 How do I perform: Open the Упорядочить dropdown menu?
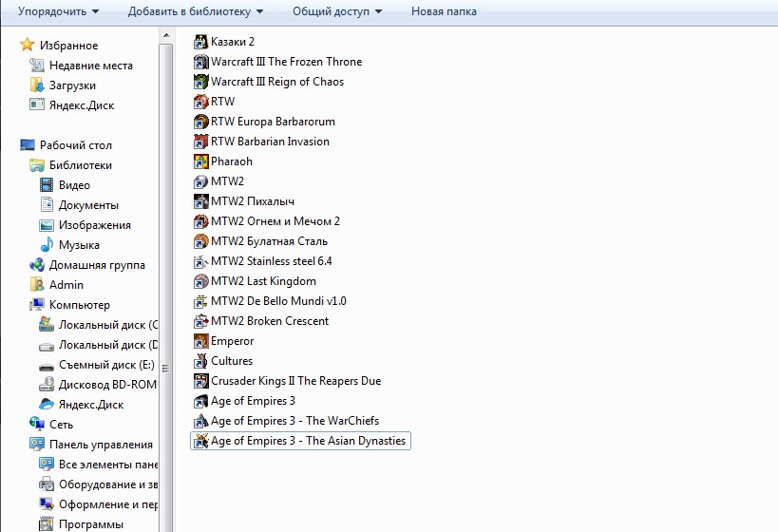(x=58, y=11)
